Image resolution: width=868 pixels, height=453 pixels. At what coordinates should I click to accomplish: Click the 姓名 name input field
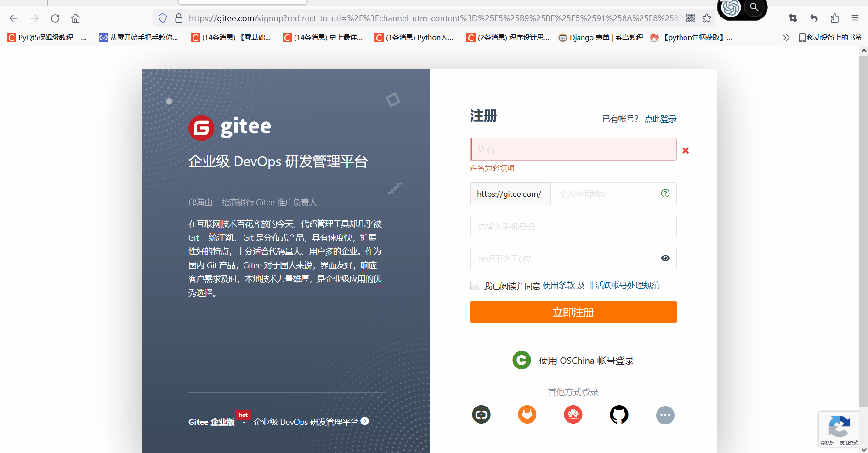point(573,149)
